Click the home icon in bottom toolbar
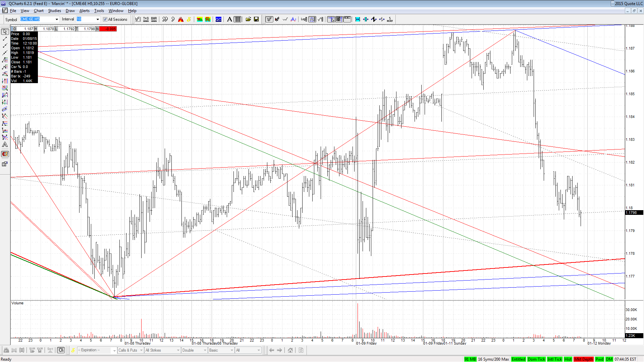The width and height of the screenshot is (644, 362). tap(290, 350)
